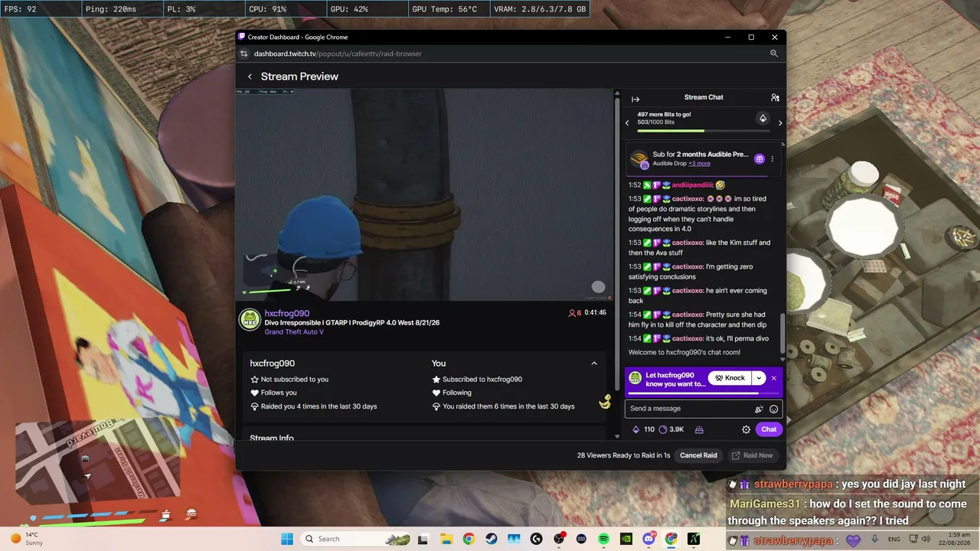
Task: Cancel the pending raid
Action: [x=698, y=455]
